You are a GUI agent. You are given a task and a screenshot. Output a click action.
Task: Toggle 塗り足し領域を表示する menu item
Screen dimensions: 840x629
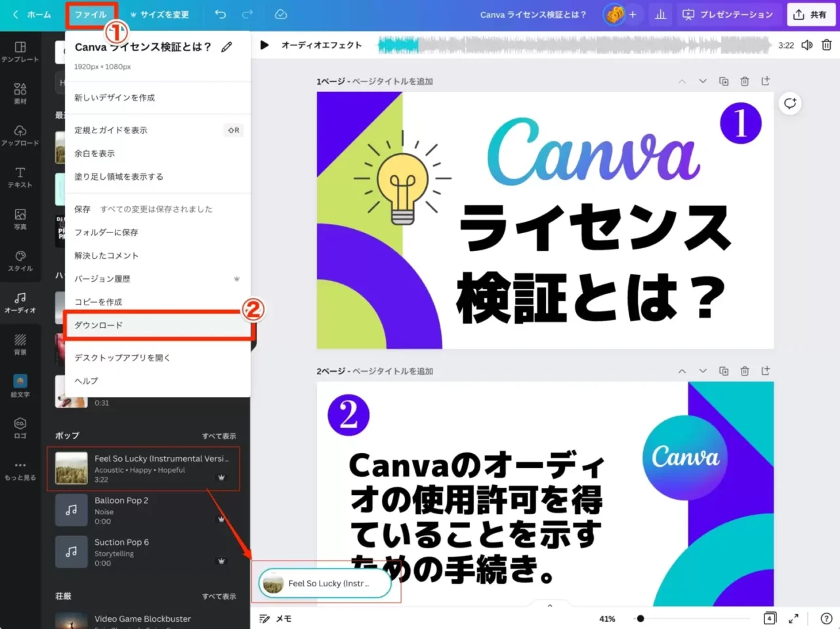point(157,177)
